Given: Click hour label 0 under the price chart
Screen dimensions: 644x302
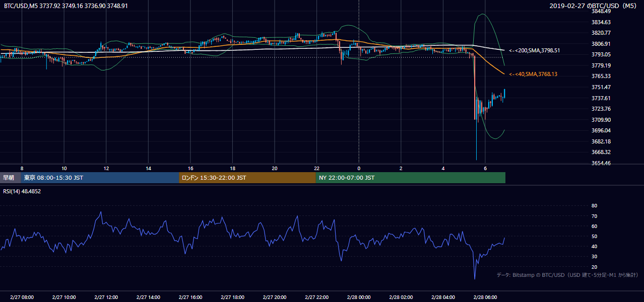Looking at the screenshot, I should (x=359, y=168).
